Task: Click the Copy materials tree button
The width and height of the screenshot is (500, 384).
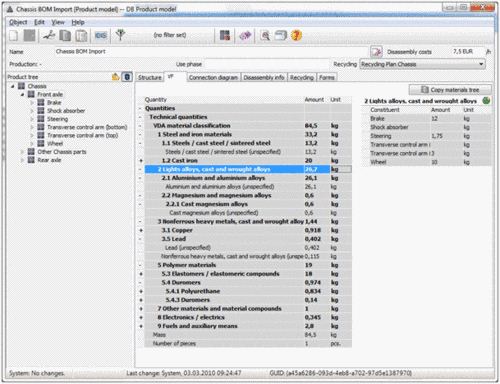Action: tap(450, 90)
